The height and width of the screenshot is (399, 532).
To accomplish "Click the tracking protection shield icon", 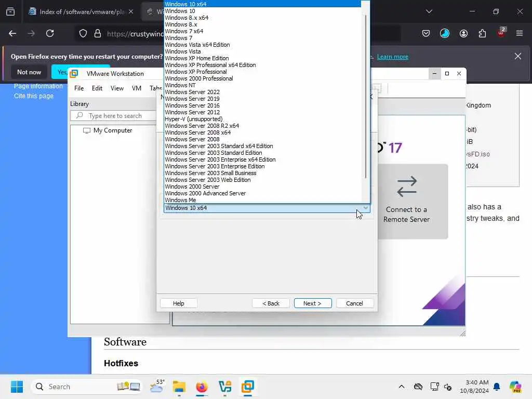I will (x=83, y=33).
